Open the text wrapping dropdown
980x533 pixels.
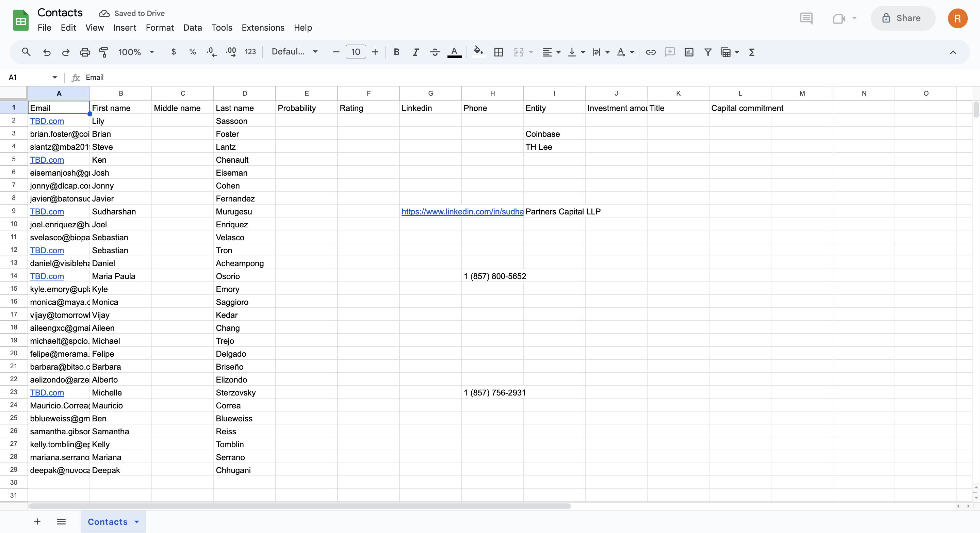(601, 52)
